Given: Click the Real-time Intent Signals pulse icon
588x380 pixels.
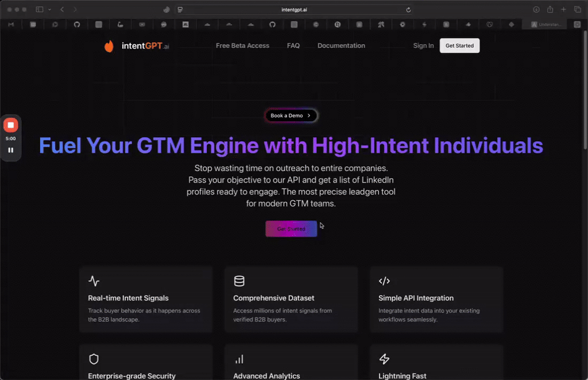Looking at the screenshot, I should (x=94, y=281).
